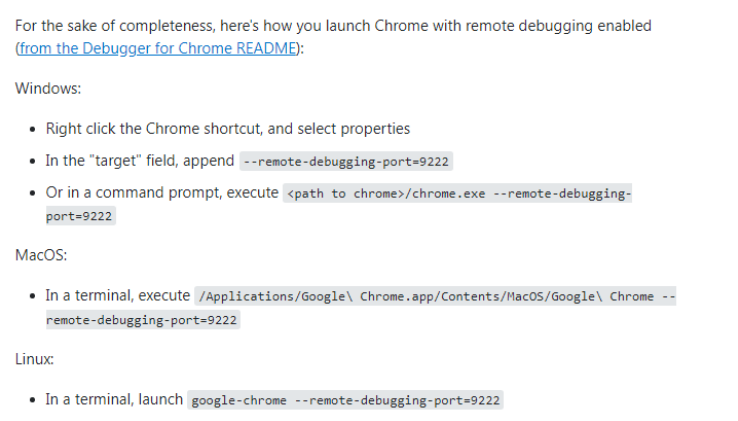738x421 pixels.
Task: Click the bullet before "Right click the Chrome shortcut"
Action: pos(34,130)
